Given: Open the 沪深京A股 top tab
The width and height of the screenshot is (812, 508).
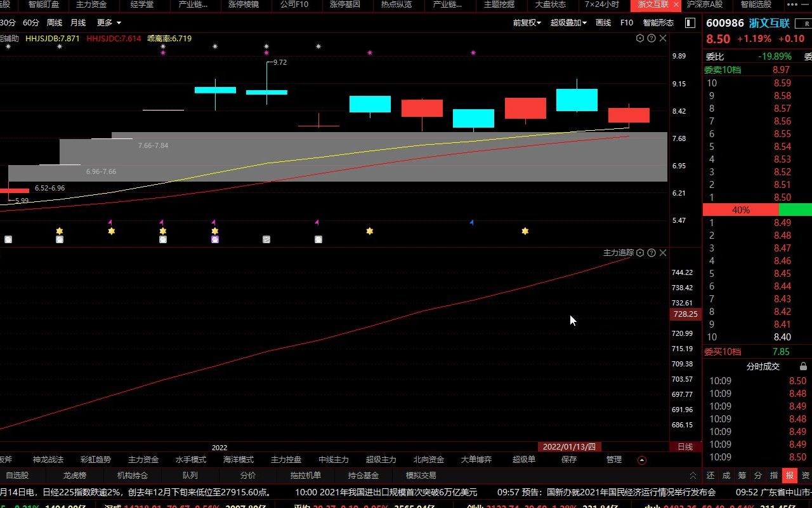Looking at the screenshot, I should [x=705, y=4].
